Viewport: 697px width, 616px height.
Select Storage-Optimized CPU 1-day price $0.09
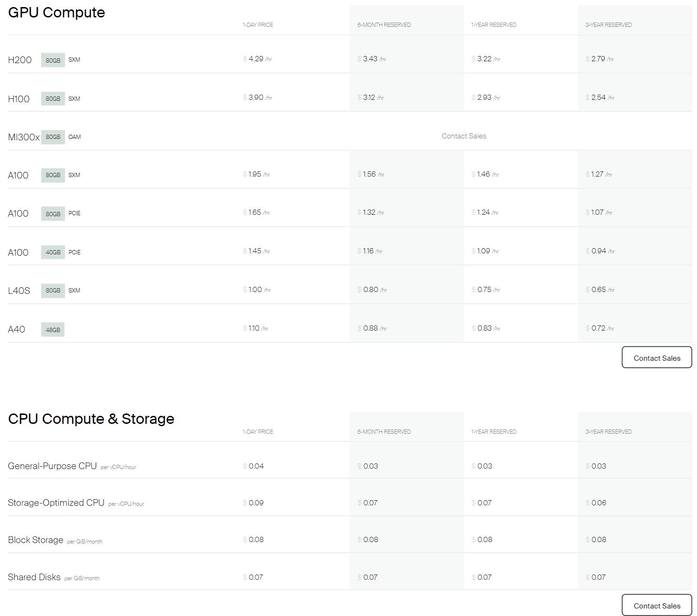coord(253,503)
